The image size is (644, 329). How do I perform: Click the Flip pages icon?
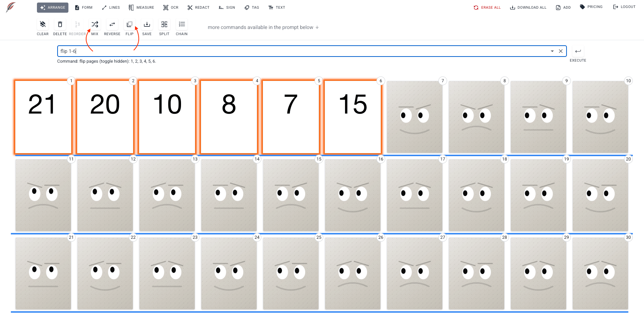pyautogui.click(x=130, y=25)
